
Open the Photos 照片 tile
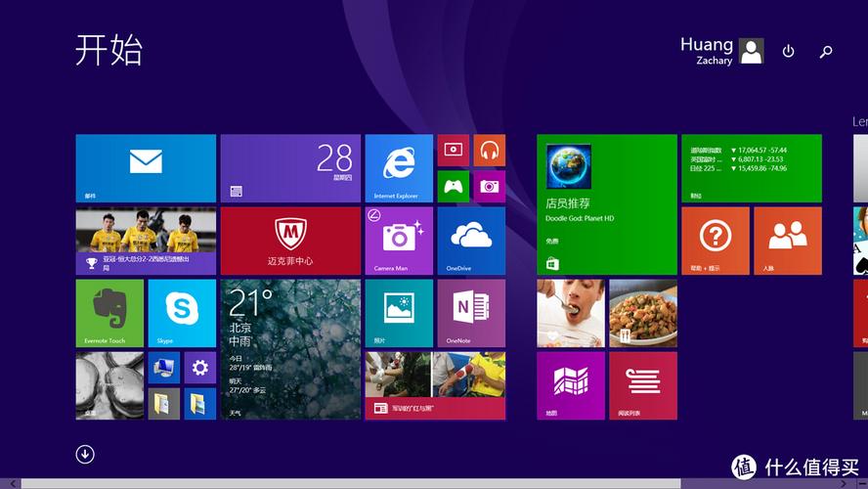click(x=399, y=313)
